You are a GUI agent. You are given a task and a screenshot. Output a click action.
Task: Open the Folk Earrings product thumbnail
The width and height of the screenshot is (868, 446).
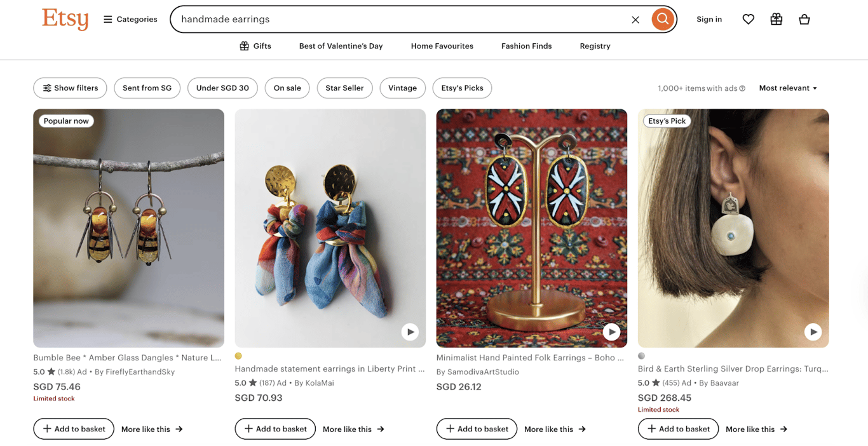[531, 228]
